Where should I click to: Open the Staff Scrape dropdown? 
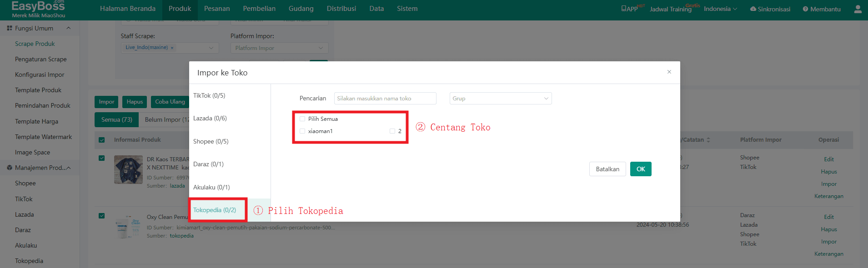click(170, 48)
